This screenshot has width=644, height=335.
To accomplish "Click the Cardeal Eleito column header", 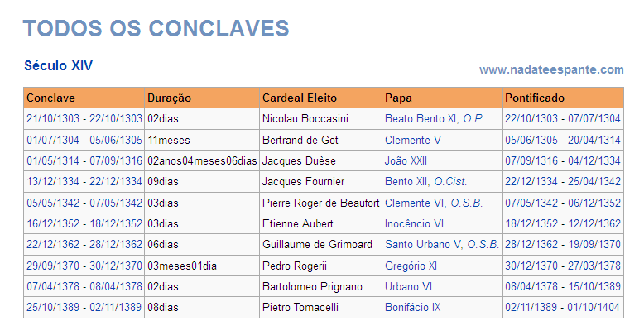I will click(299, 98).
